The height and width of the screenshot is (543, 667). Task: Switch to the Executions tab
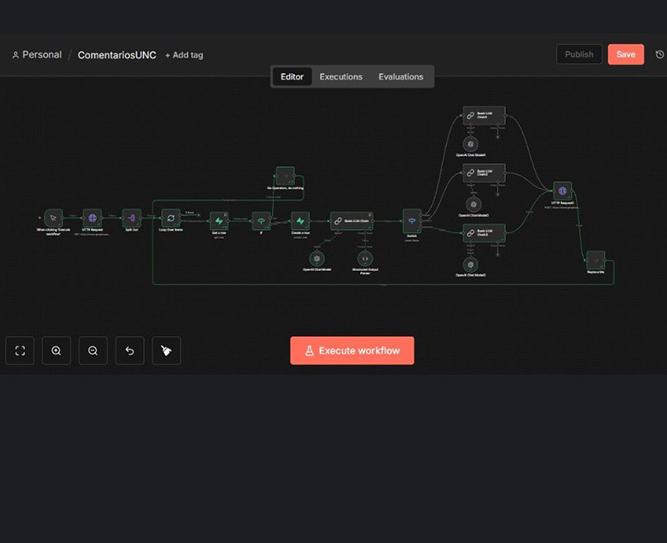pyautogui.click(x=341, y=77)
